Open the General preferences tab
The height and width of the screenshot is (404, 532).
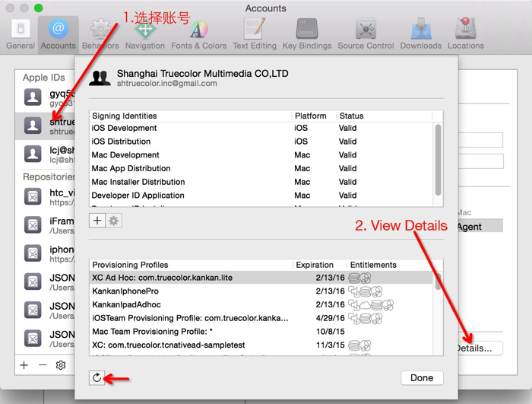21,34
